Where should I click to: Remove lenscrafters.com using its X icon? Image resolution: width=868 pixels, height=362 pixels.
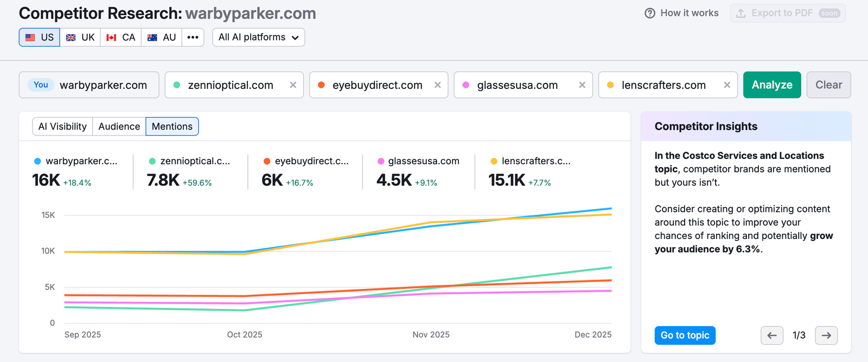(727, 85)
